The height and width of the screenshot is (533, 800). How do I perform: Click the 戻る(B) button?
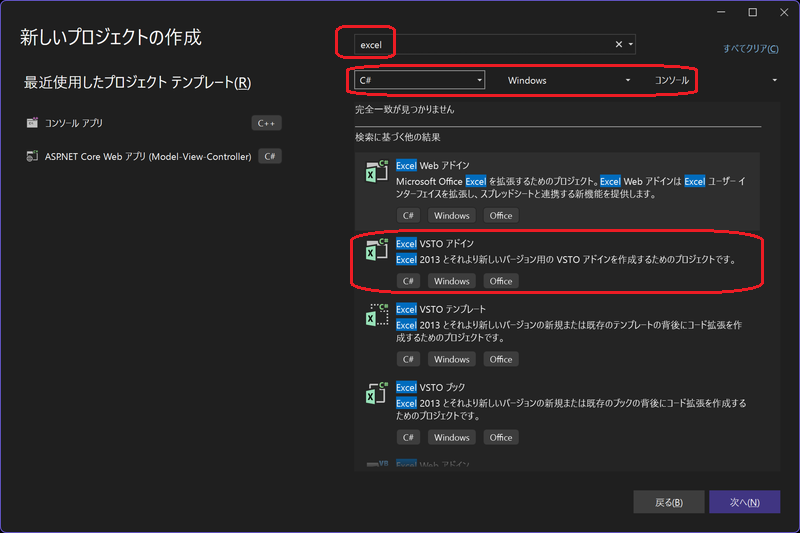point(669,502)
